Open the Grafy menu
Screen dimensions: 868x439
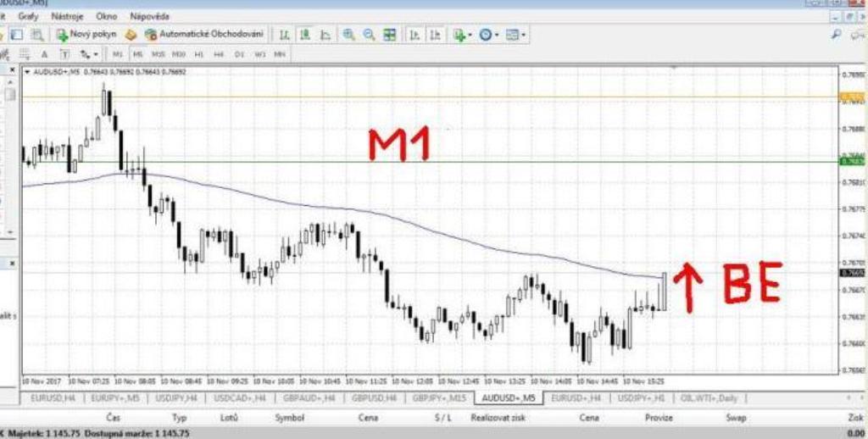point(28,16)
